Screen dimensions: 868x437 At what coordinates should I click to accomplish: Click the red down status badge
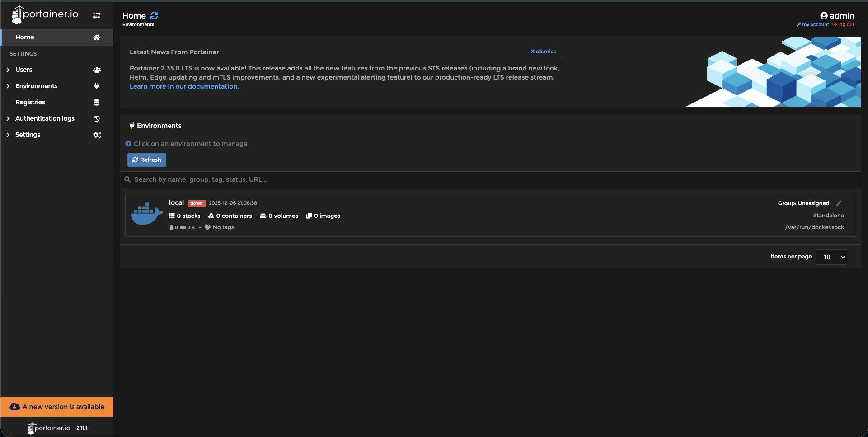[x=197, y=203]
